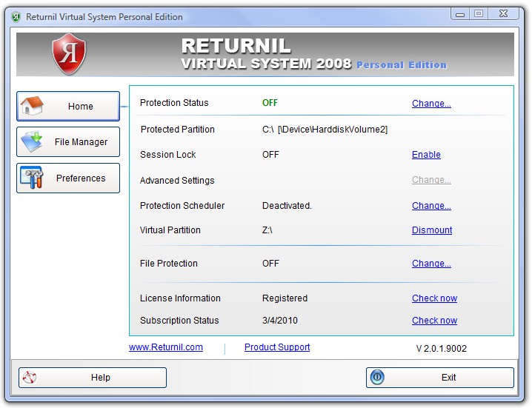This screenshot has height=408, width=532.
Task: Select the Deactivated scheduler value
Action: click(x=287, y=206)
